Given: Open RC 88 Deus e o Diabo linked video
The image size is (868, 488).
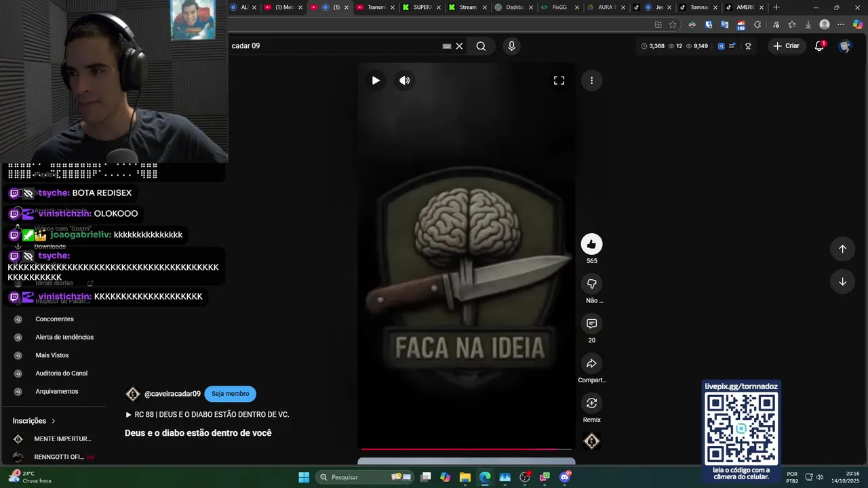Looking at the screenshot, I should pos(208,414).
